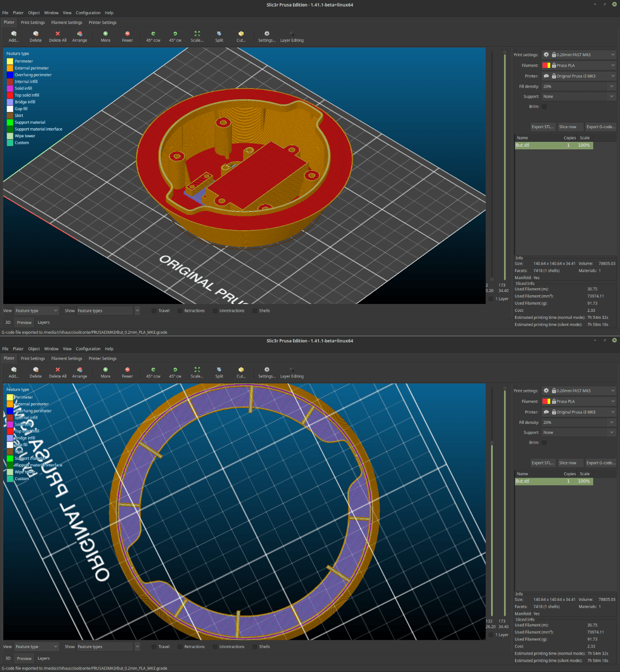Enable Retractions checkbox in top window

pos(180,311)
